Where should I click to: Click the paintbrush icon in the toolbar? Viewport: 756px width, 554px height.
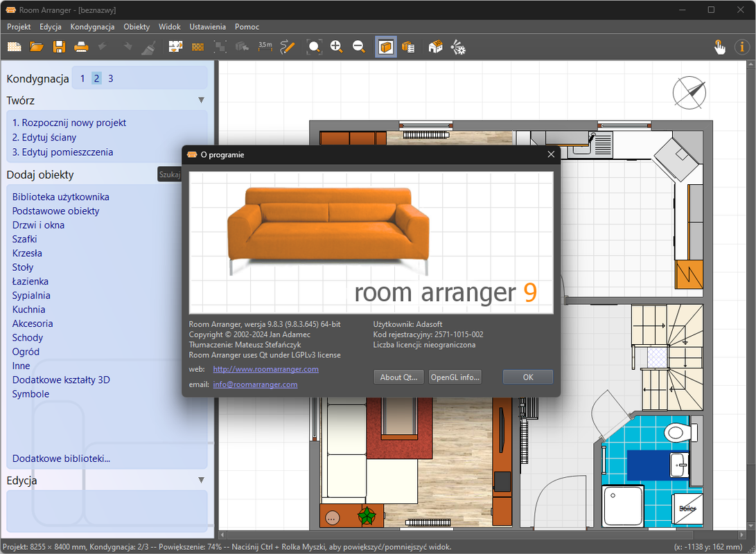[149, 46]
